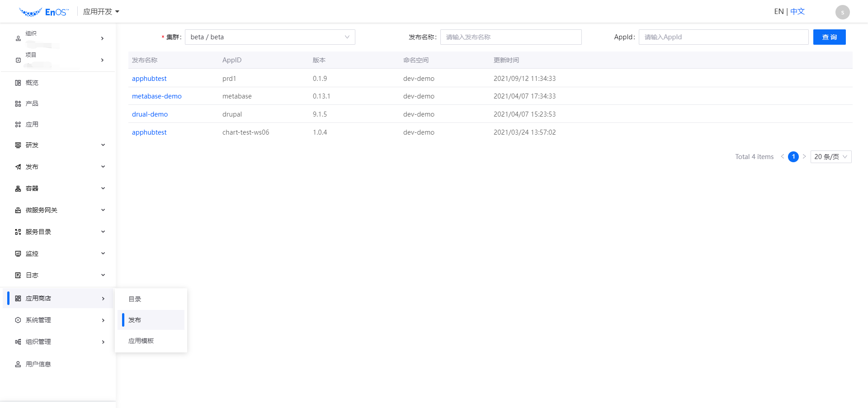This screenshot has height=408, width=868.
Task: Click the EnOS logo
Action: tap(43, 11)
